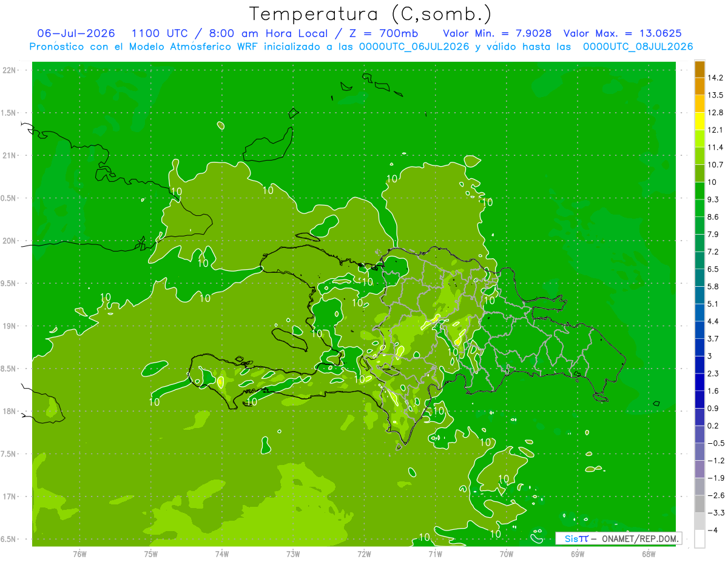
Task: Select initialization time '0000UTC_06JUL2026'
Action: [x=414, y=47]
